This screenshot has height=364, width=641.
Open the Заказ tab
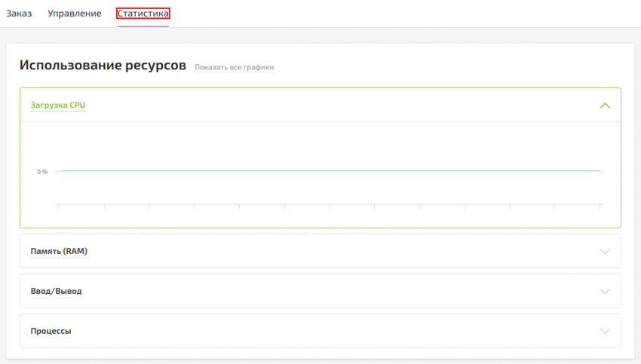click(x=19, y=14)
